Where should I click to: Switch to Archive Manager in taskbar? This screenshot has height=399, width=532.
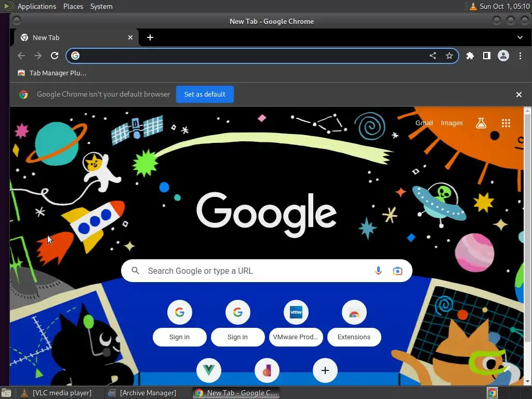142,393
